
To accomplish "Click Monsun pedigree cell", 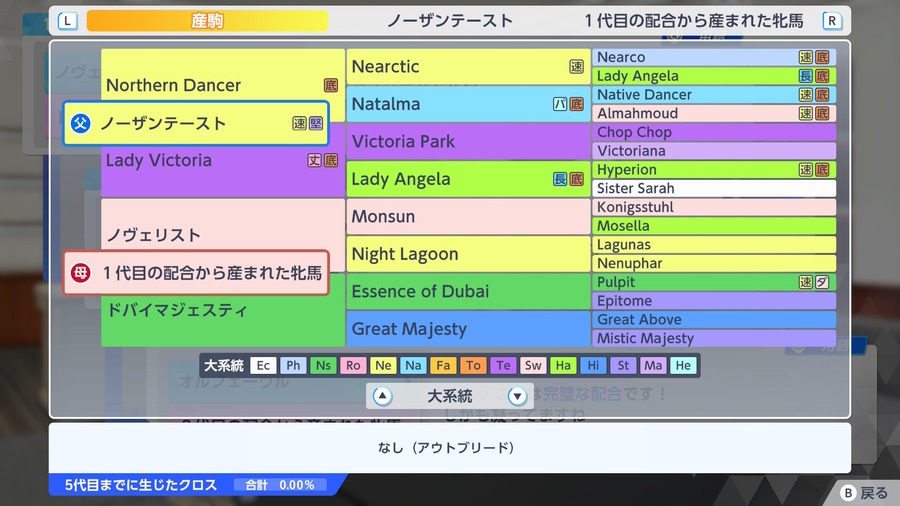I will tap(468, 216).
